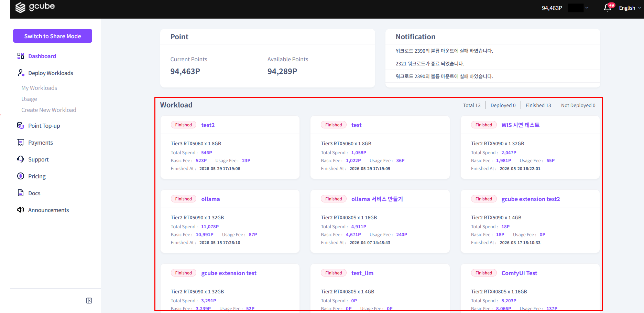This screenshot has width=644, height=313.
Task: Click the Announcements speaker icon
Action: pos(21,210)
